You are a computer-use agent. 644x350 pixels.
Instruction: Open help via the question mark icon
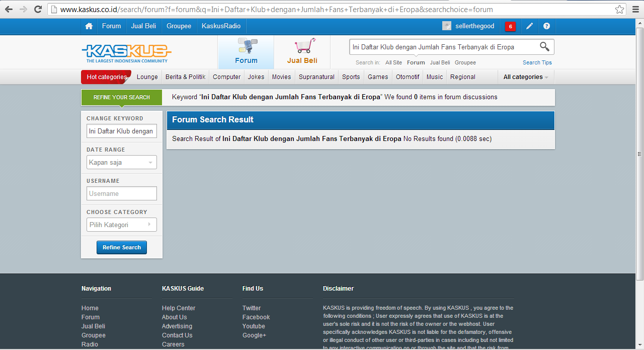[547, 26]
